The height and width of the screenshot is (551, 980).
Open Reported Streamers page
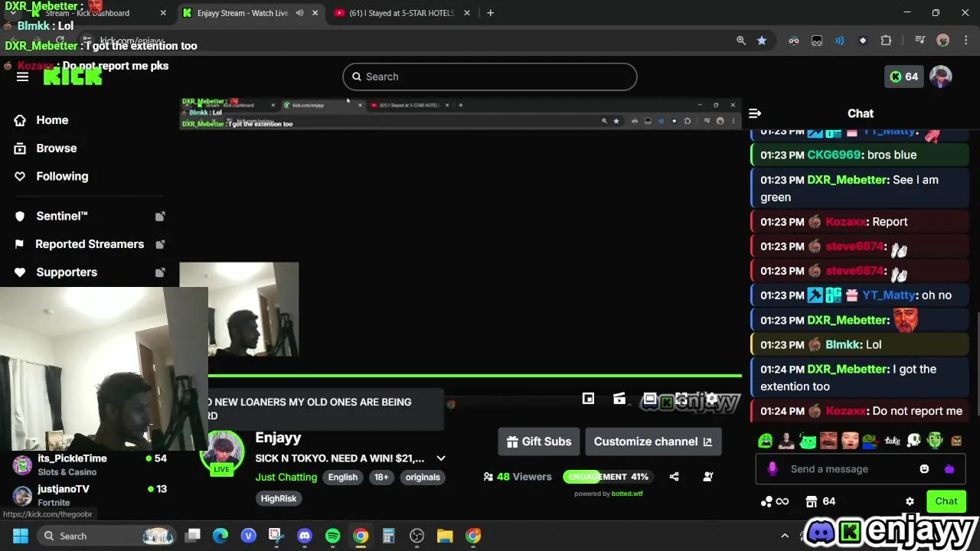coord(90,244)
